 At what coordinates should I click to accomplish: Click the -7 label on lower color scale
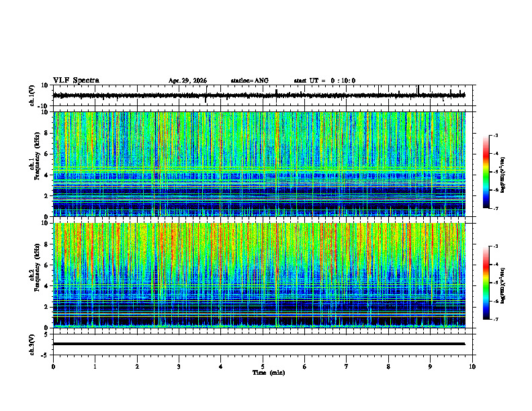tap(495, 320)
